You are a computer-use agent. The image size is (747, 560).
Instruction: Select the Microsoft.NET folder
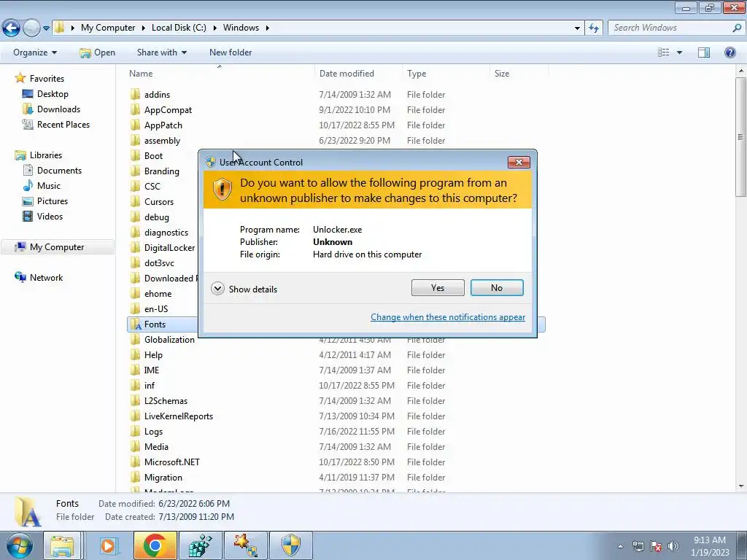(x=172, y=462)
